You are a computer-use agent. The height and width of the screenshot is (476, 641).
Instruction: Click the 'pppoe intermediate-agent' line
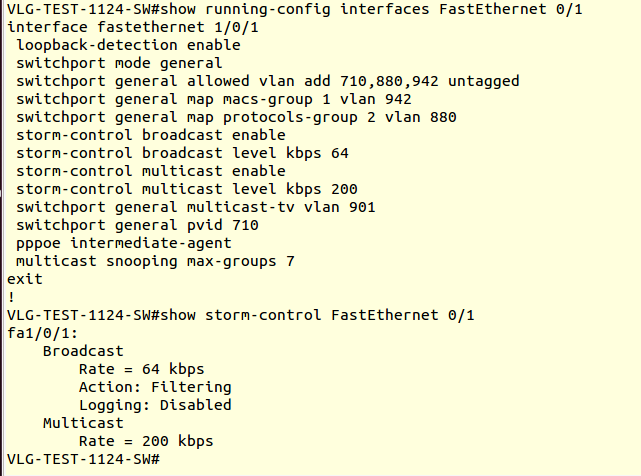tap(124, 243)
